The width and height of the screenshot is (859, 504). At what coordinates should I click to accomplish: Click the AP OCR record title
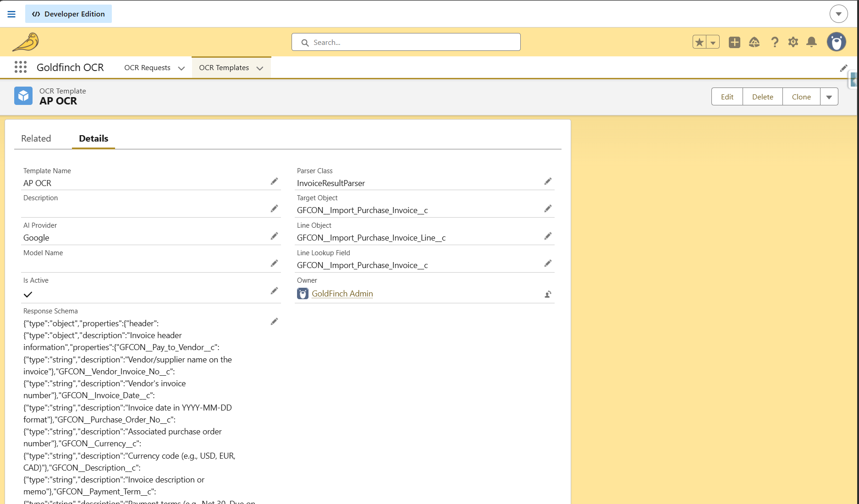pos(58,101)
